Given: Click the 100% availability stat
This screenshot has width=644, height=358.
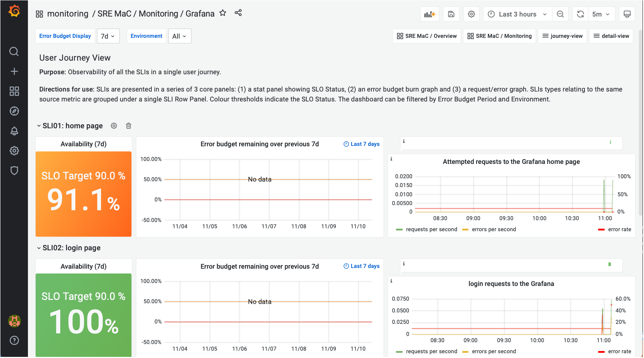Looking at the screenshot, I should pyautogui.click(x=83, y=315).
